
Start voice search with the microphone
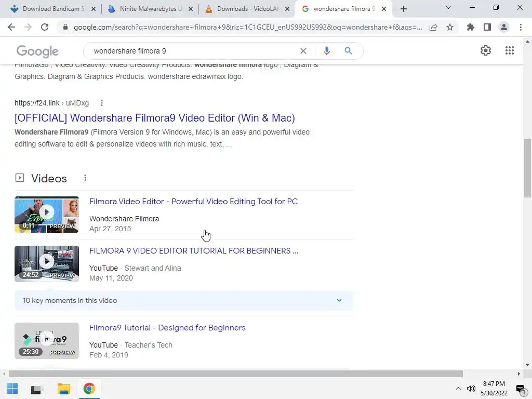[x=327, y=51]
